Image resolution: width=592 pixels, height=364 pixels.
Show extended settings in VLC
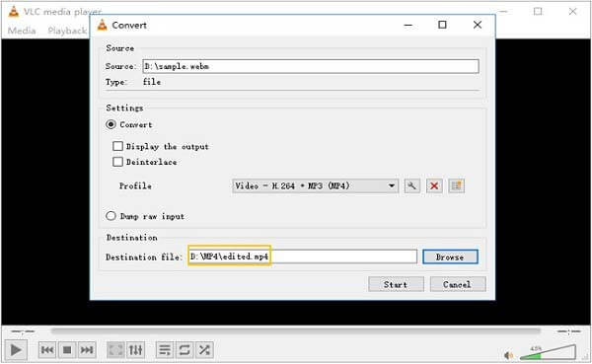(x=135, y=350)
